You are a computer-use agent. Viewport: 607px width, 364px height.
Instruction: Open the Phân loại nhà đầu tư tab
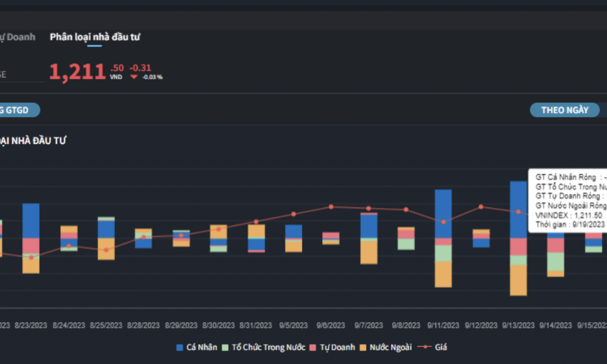click(95, 37)
